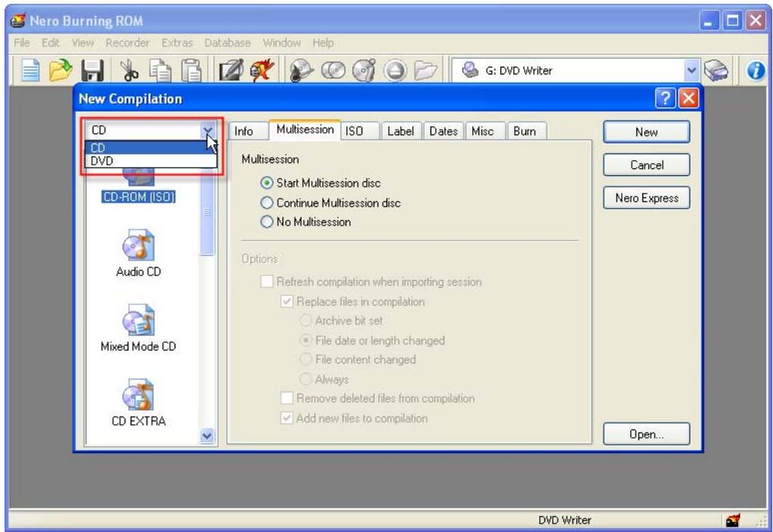Screen dimensions: 773x532
Task: Click the Cancel button
Action: (x=646, y=165)
